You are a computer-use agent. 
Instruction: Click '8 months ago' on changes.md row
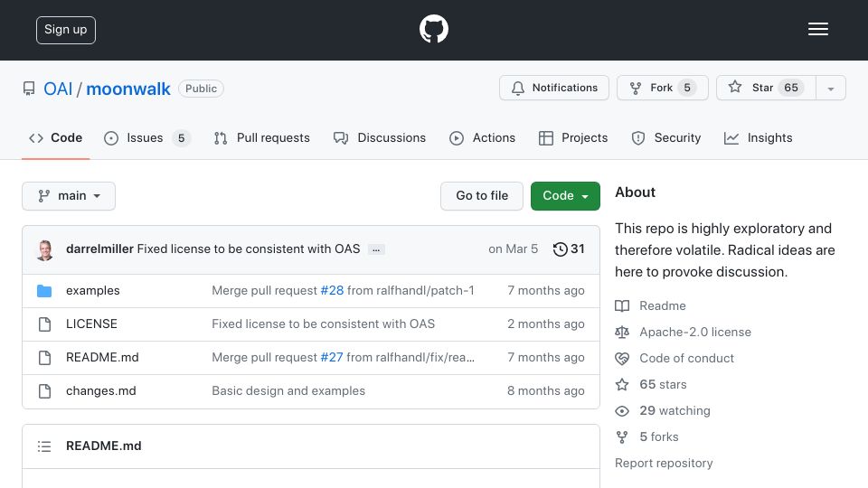point(546,390)
